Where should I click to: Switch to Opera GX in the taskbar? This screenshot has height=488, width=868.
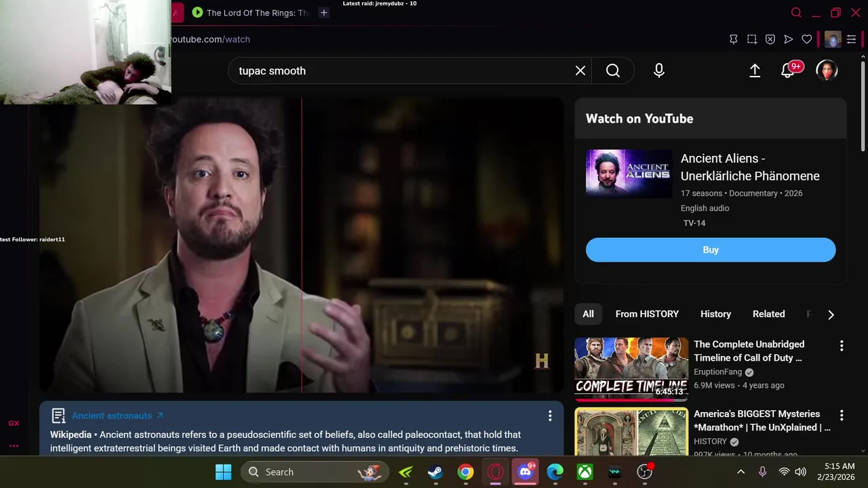pyautogui.click(x=495, y=472)
